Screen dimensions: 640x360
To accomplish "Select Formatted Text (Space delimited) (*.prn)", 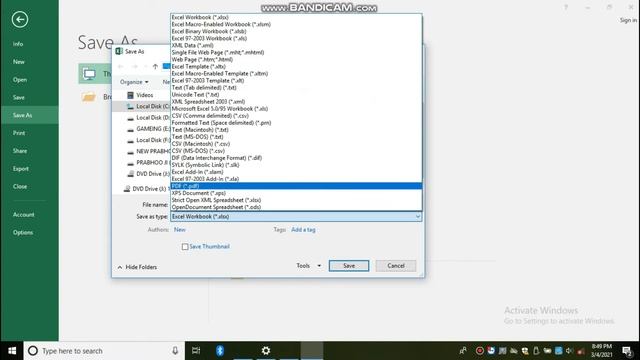I will coord(296,122).
